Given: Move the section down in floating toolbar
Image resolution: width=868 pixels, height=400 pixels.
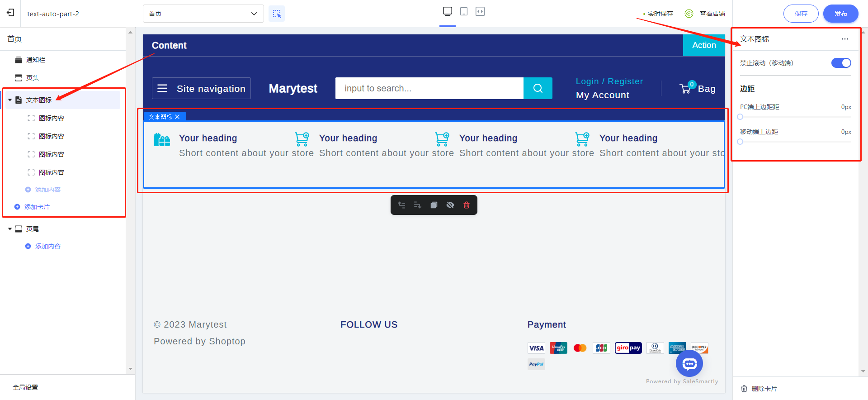Looking at the screenshot, I should click(x=418, y=205).
